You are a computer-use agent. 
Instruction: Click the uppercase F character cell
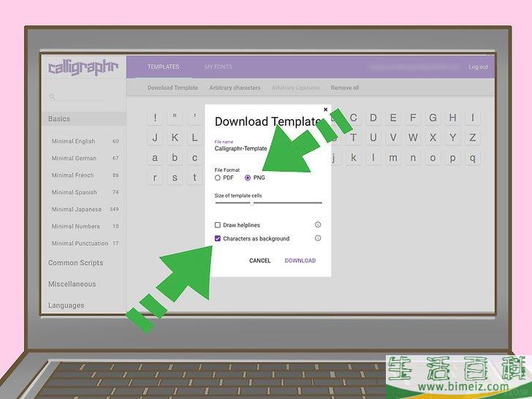coord(413,118)
